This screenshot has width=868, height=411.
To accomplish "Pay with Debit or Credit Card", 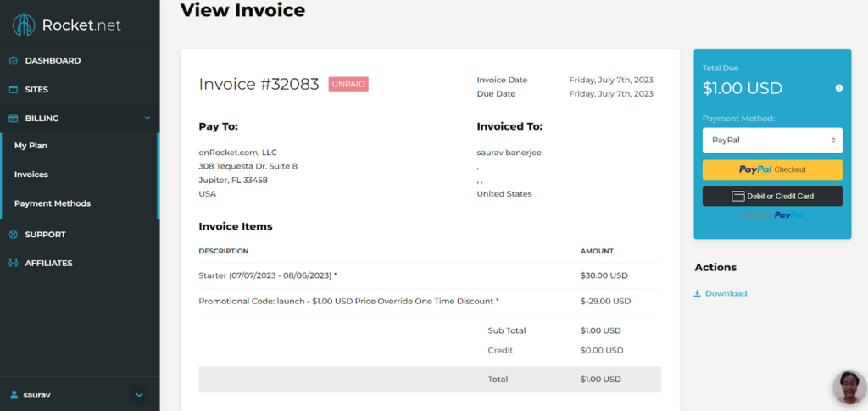I will (x=772, y=196).
